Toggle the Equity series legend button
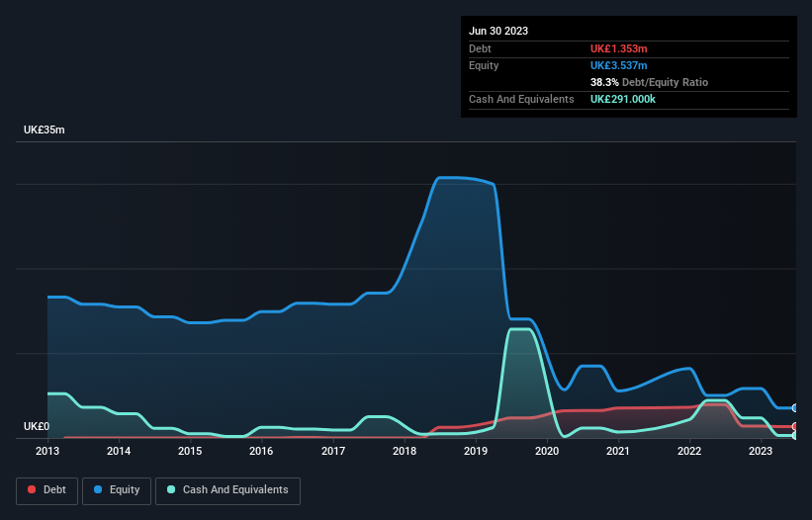The height and width of the screenshot is (520, 812). (x=117, y=490)
